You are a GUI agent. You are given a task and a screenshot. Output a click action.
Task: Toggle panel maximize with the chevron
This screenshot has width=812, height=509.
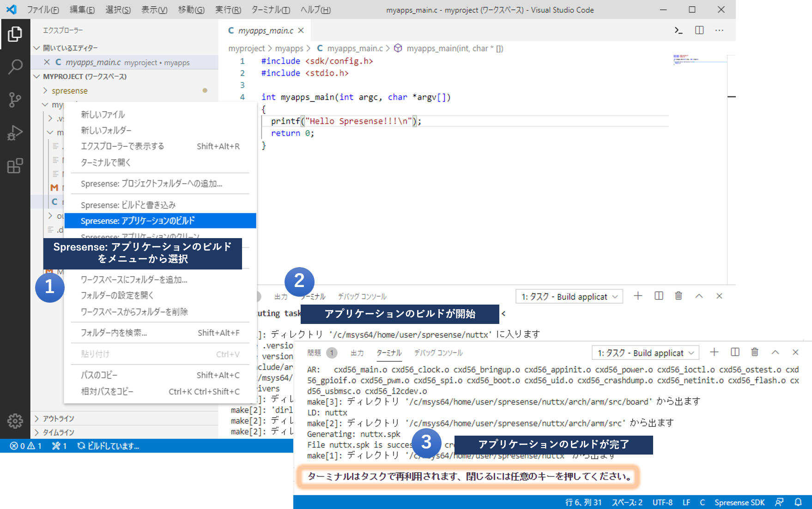coord(775,352)
